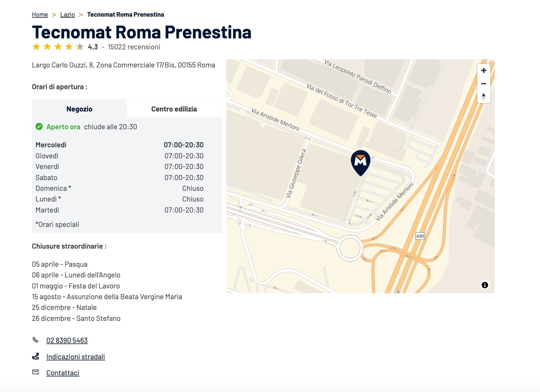Zoom in on the map
Screen dimensions: 540x392
point(483,71)
